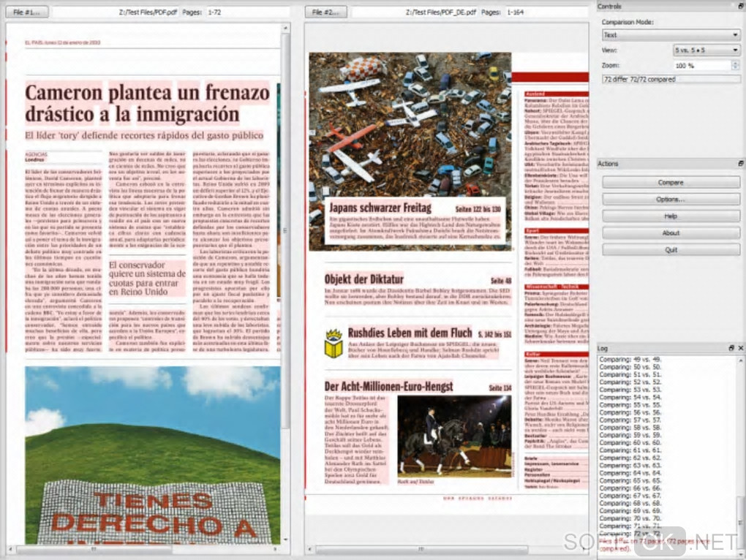Click the left document horizontal scrollbar thumb
This screenshot has height=560, width=746.
(94, 549)
